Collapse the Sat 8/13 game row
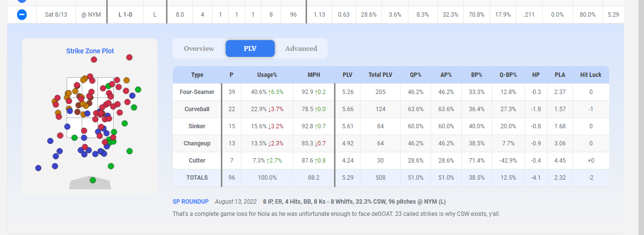The height and width of the screenshot is (235, 644). click(22, 15)
